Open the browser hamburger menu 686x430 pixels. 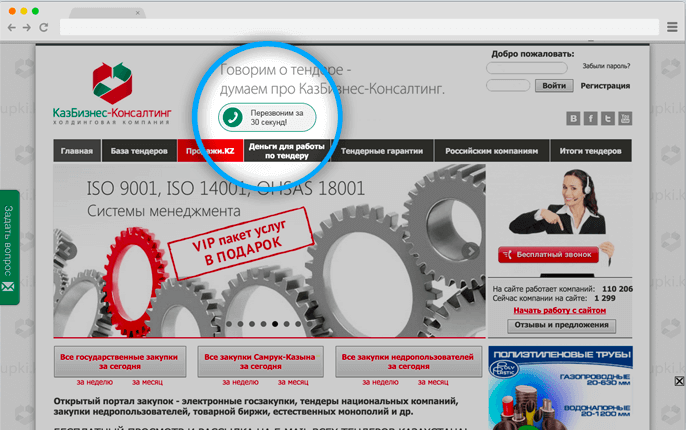[x=672, y=27]
